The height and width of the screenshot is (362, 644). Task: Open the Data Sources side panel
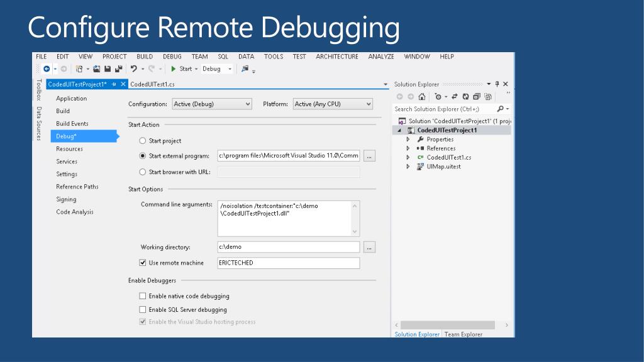tap(38, 124)
